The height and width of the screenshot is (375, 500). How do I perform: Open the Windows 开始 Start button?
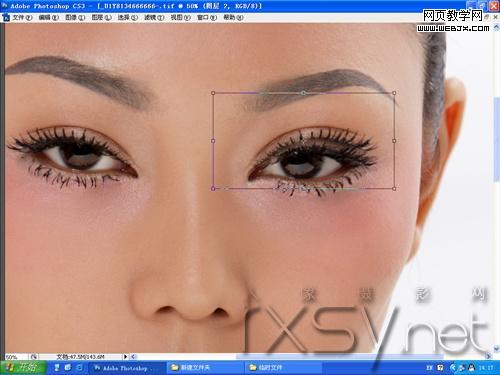point(23,368)
